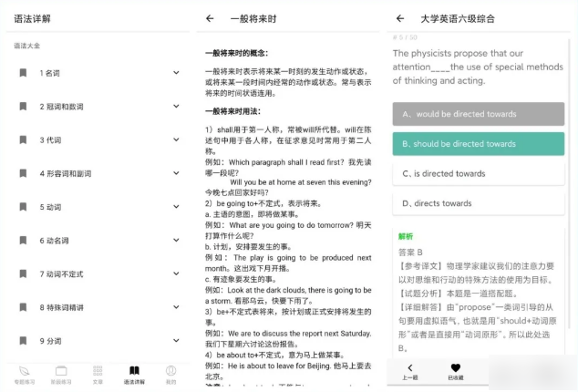
Task: Click the 答案 B line
Action: (410, 253)
